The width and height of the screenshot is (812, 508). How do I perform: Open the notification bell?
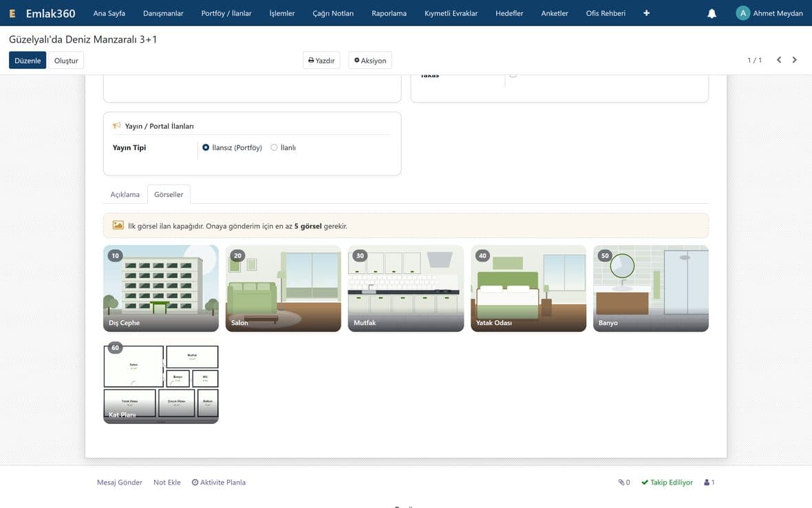[x=712, y=14]
